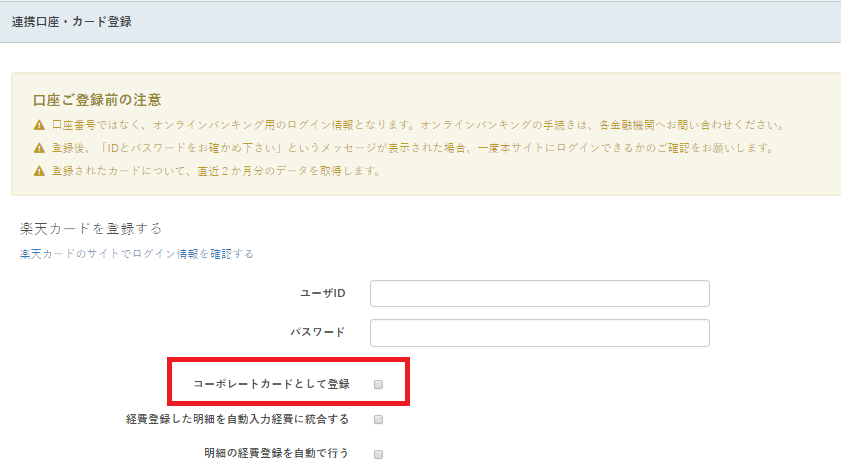Click the ユーザID label
The width and height of the screenshot is (841, 469).
point(322,293)
